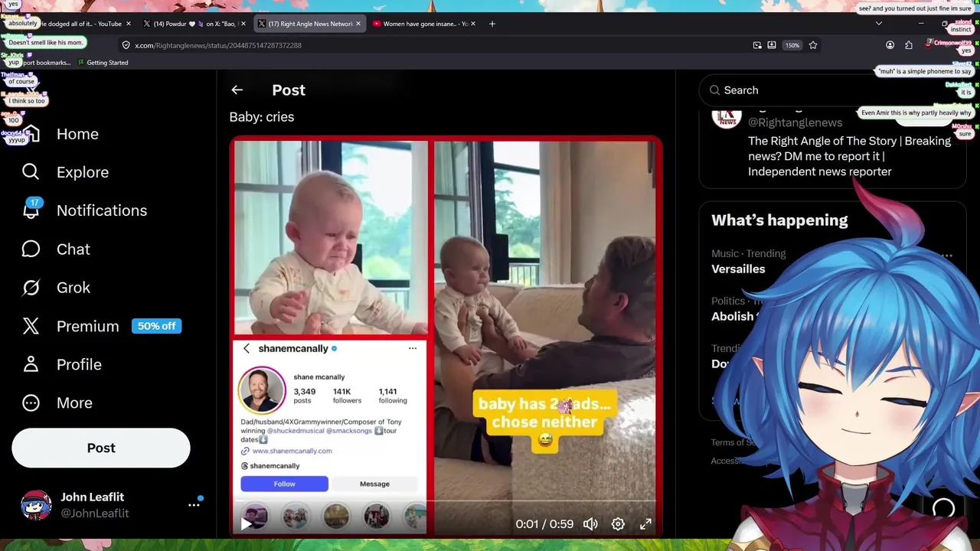Click the video timestamp 0:01 / 0:59
The image size is (980, 551).
pyautogui.click(x=544, y=524)
